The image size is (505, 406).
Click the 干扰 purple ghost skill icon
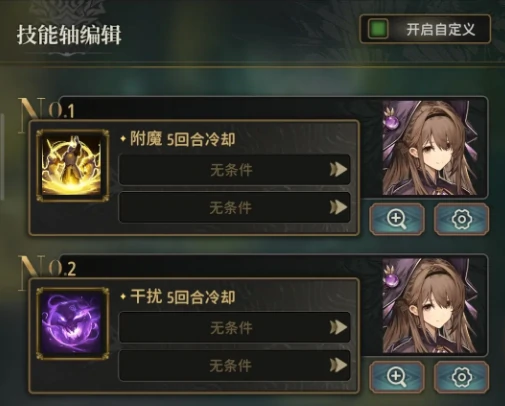click(x=73, y=323)
